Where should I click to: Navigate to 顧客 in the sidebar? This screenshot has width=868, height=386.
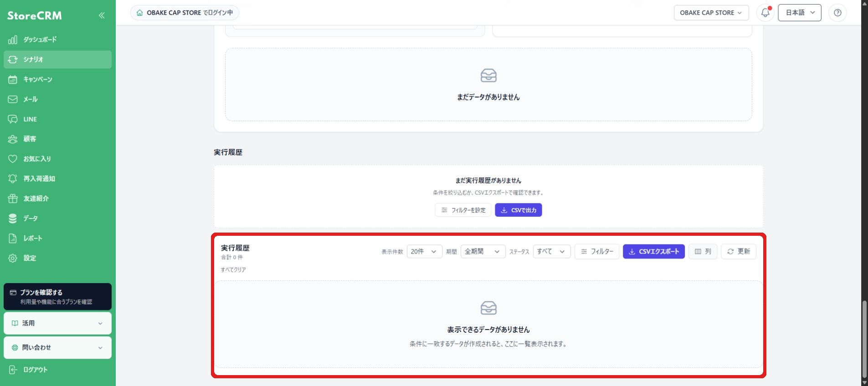tap(57, 139)
